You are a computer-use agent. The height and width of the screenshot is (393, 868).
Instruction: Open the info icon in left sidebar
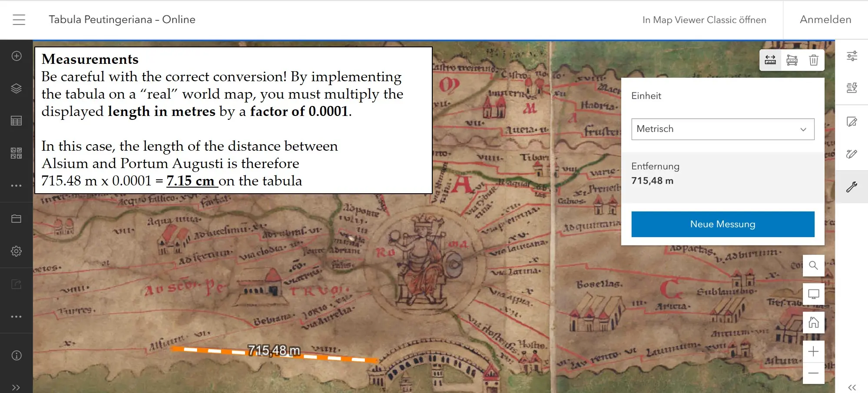pyautogui.click(x=17, y=355)
